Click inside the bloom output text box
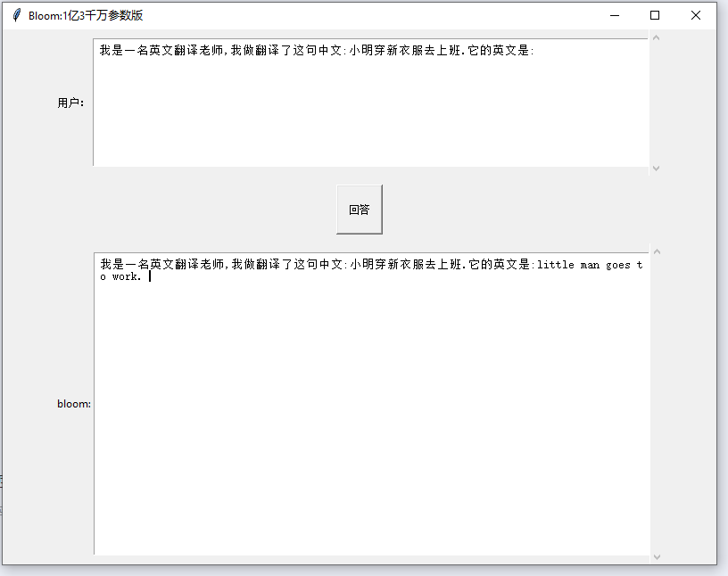This screenshot has width=728, height=576. click(371, 403)
